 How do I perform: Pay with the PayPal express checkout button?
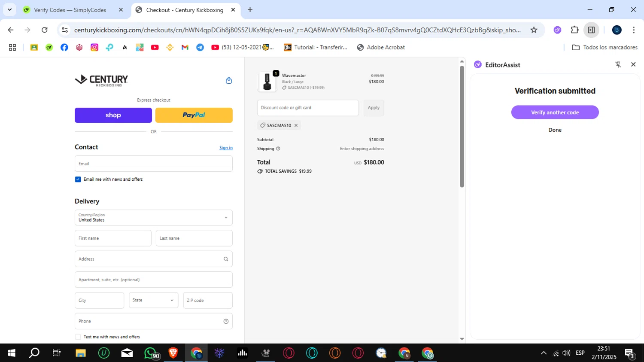click(x=194, y=115)
